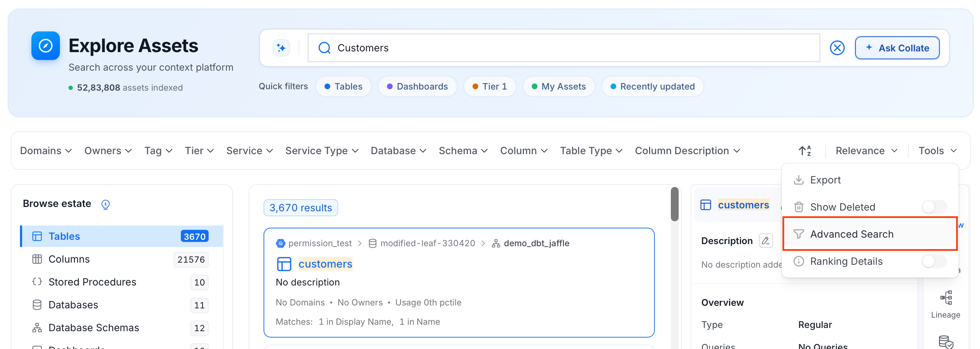The width and height of the screenshot is (980, 349).
Task: Click the Advanced Search funnel icon
Action: [798, 234]
